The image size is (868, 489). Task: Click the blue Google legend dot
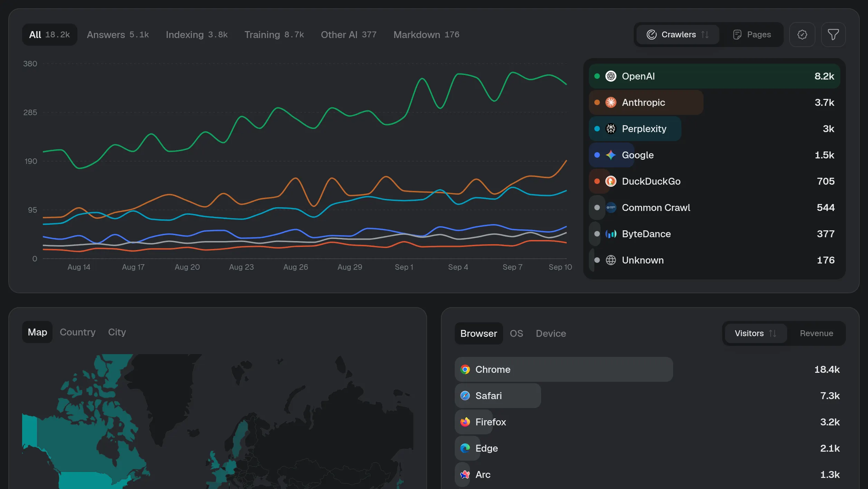(x=597, y=155)
